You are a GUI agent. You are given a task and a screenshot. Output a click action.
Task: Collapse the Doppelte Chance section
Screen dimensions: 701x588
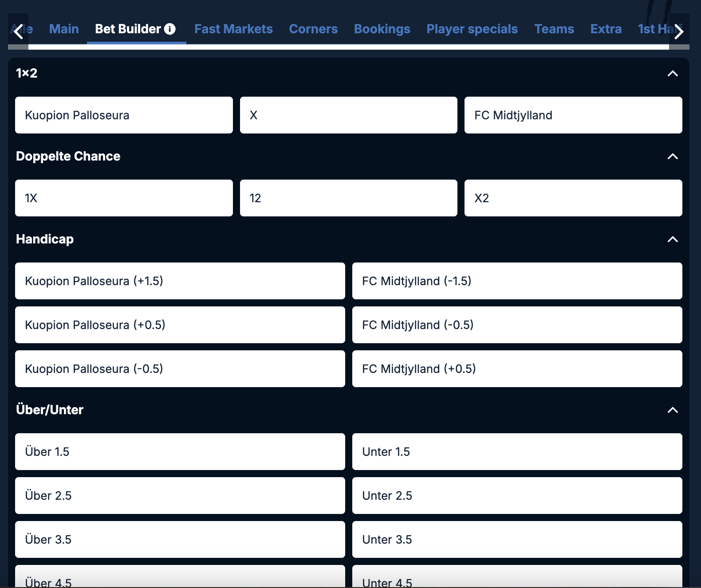tap(673, 156)
